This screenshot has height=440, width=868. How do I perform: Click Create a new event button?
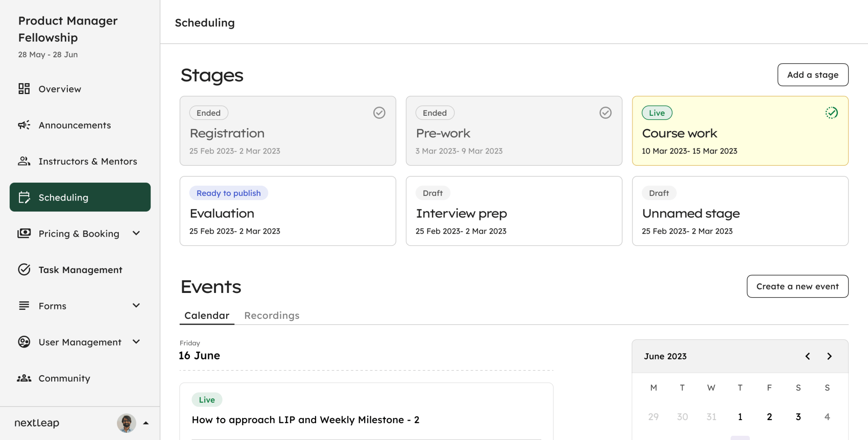point(798,286)
